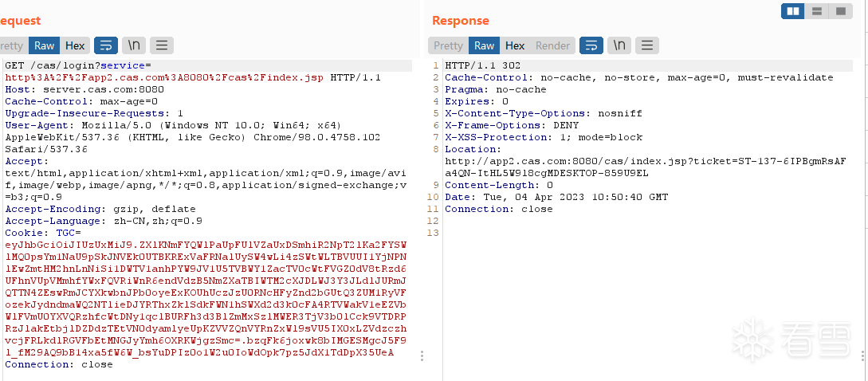The image size is (868, 381).
Task: Click the encoded service URL ending index.jsp
Action: click(x=164, y=77)
